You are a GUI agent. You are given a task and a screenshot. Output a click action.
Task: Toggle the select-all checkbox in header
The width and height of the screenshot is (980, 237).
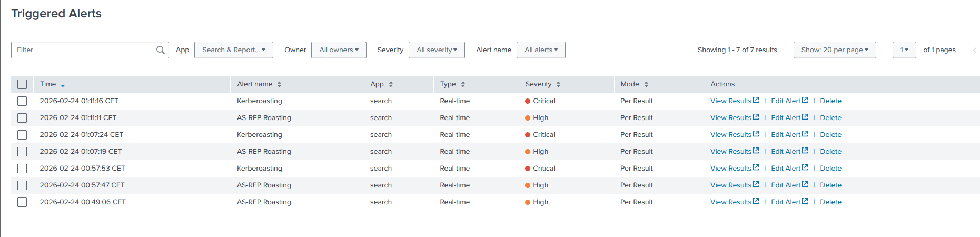[22, 84]
